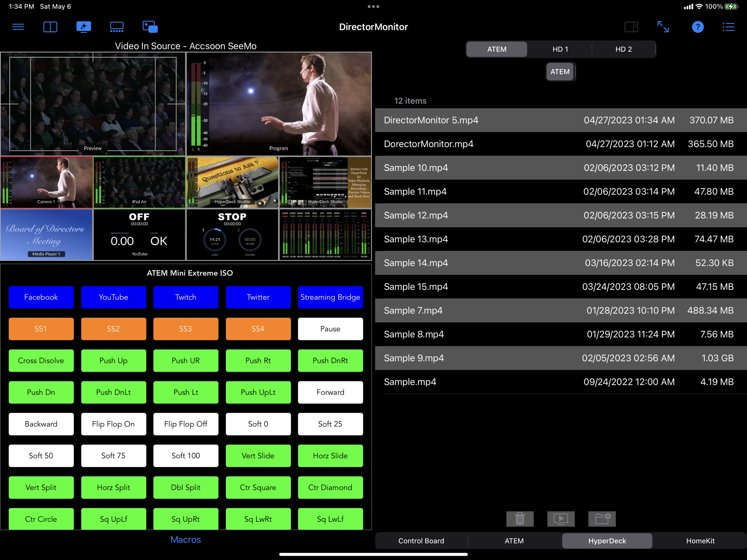Image resolution: width=747 pixels, height=560 pixels.
Task: Run the YouTube macro button
Action: [114, 297]
